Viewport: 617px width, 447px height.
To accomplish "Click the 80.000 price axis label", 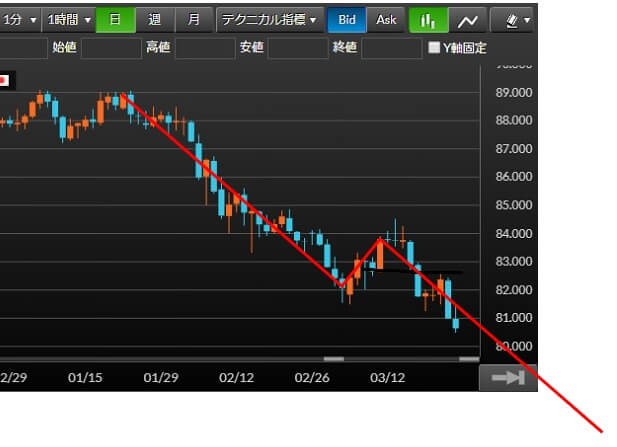I will [514, 346].
